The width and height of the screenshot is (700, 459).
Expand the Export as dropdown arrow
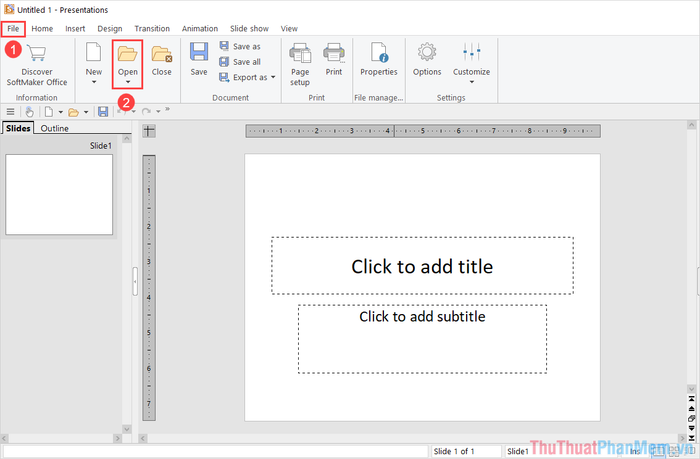coord(273,77)
